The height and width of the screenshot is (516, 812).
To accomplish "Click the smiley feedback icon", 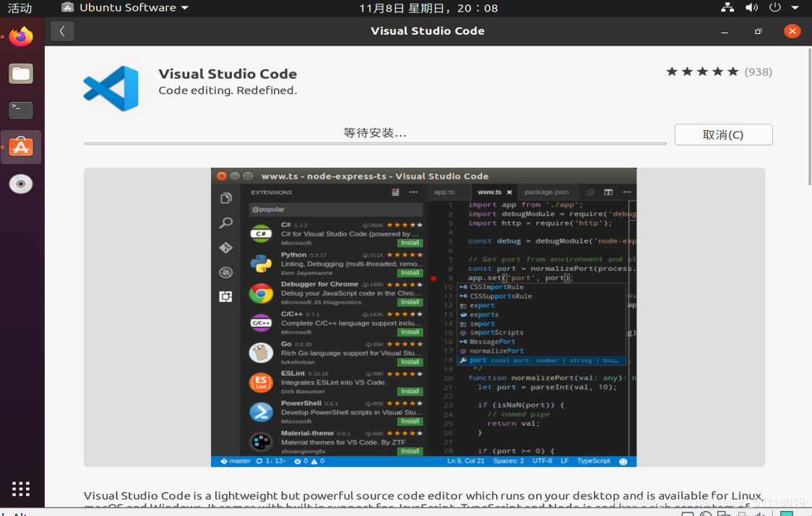I will point(623,462).
